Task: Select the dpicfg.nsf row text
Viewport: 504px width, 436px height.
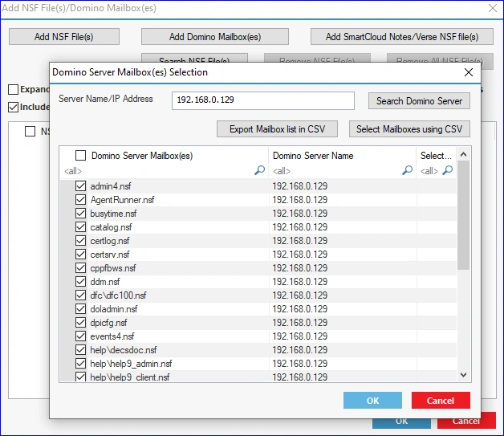Action: pyautogui.click(x=108, y=323)
